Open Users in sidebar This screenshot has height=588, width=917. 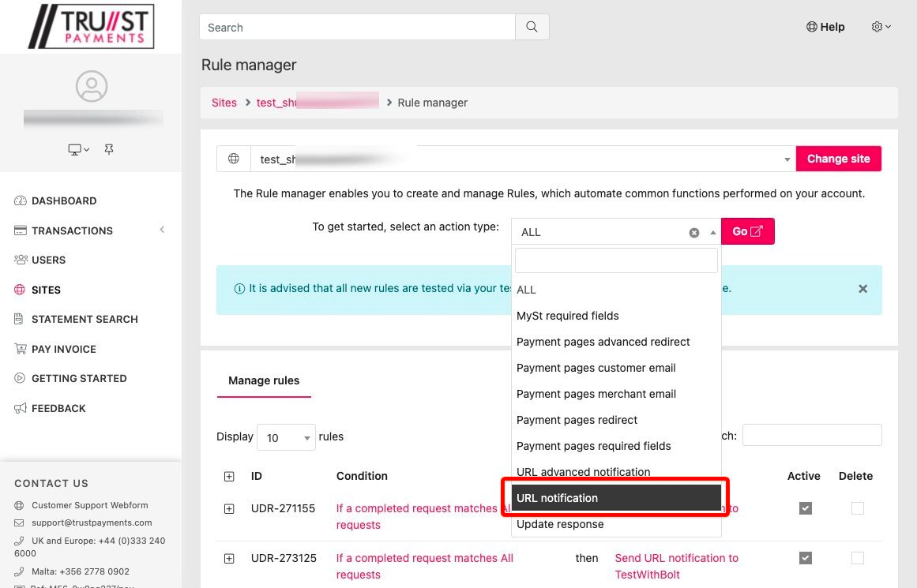(48, 260)
